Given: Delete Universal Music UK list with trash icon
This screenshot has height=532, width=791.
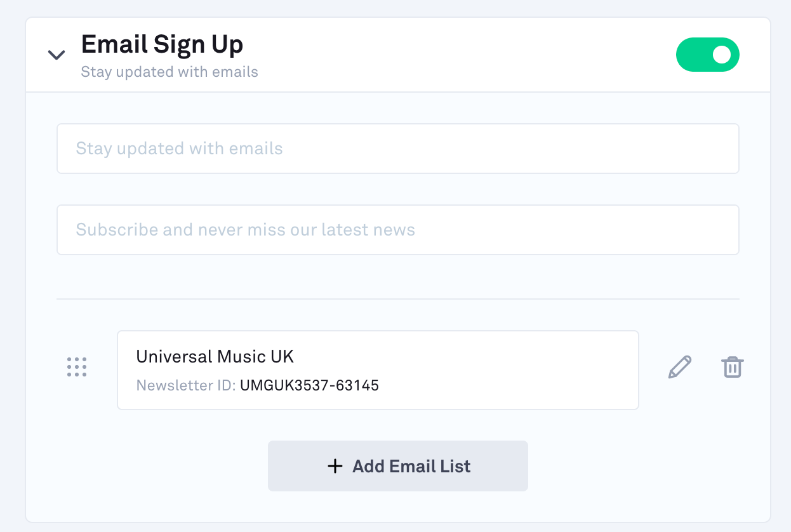Looking at the screenshot, I should 732,367.
